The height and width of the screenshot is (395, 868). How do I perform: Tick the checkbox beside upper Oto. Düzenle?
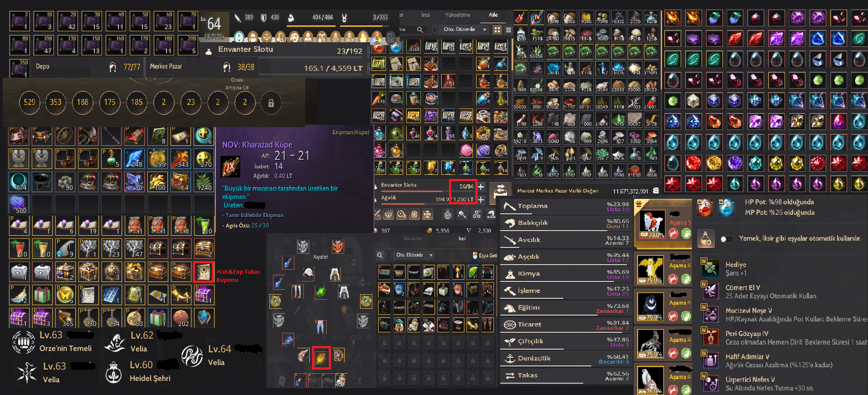point(435,30)
